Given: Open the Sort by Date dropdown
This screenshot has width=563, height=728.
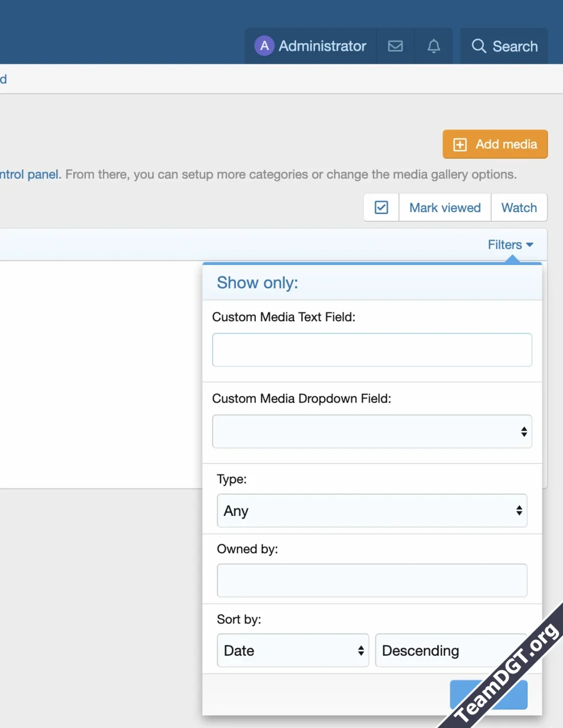Looking at the screenshot, I should click(x=292, y=650).
